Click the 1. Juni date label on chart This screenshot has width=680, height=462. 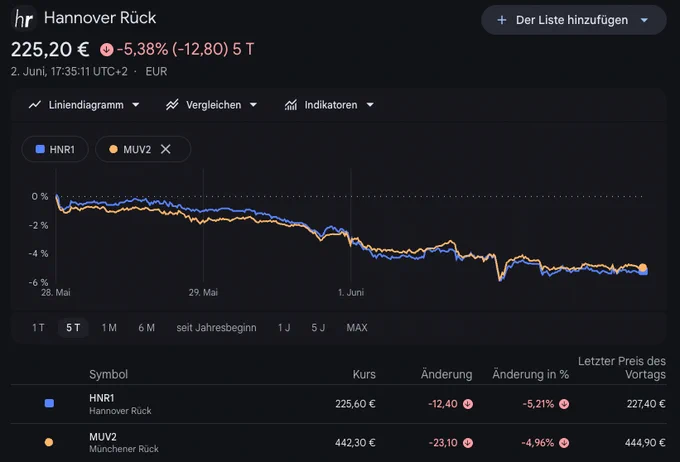(351, 292)
